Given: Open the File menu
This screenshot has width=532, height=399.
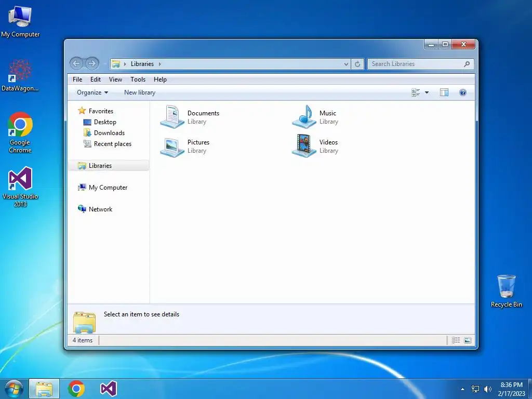Looking at the screenshot, I should pyautogui.click(x=77, y=79).
